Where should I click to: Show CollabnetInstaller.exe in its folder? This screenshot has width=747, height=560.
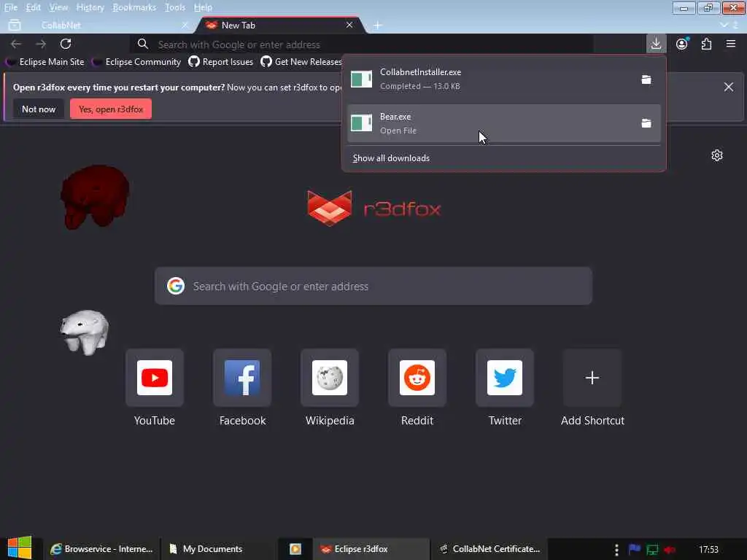point(646,79)
